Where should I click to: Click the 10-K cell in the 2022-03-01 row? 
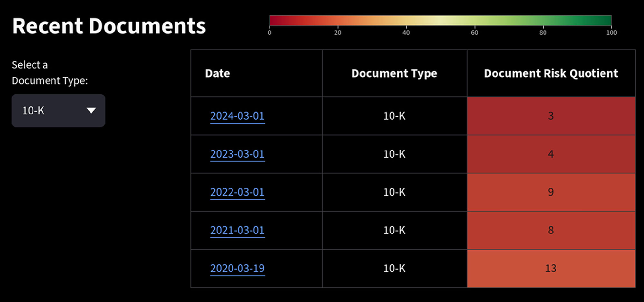[x=394, y=192]
